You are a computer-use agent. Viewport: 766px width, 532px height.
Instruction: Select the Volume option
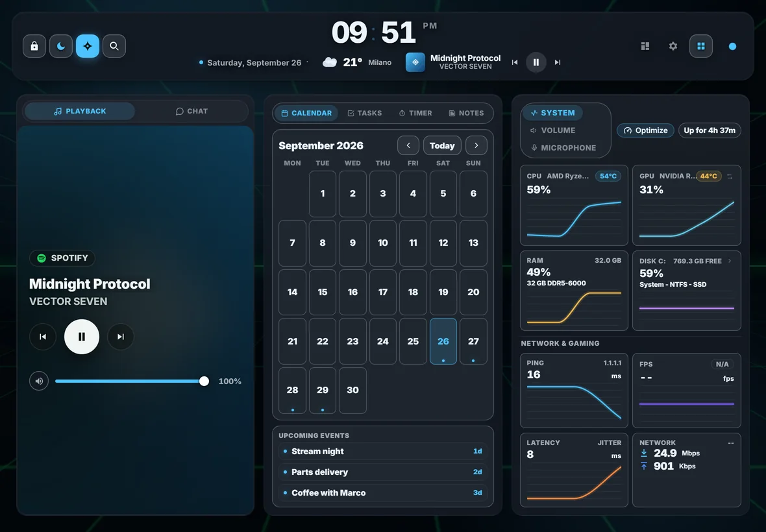coord(552,130)
